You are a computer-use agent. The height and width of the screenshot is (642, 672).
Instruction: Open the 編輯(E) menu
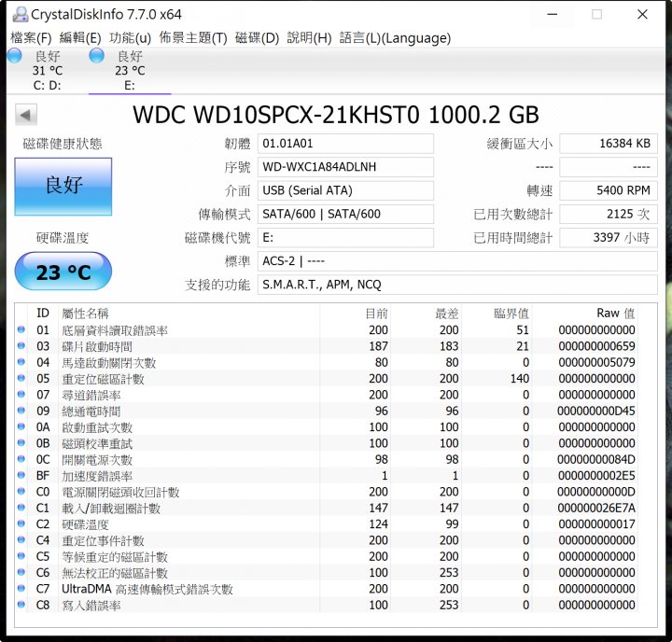[80, 37]
